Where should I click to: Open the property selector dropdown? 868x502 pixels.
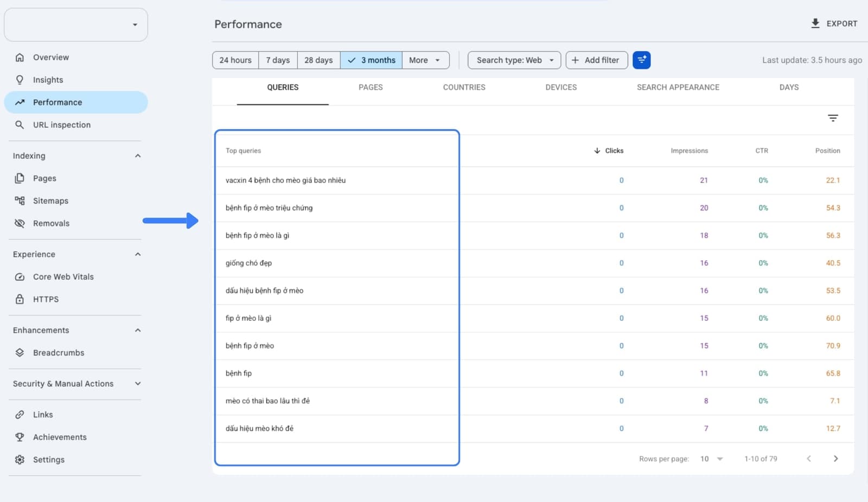(76, 25)
